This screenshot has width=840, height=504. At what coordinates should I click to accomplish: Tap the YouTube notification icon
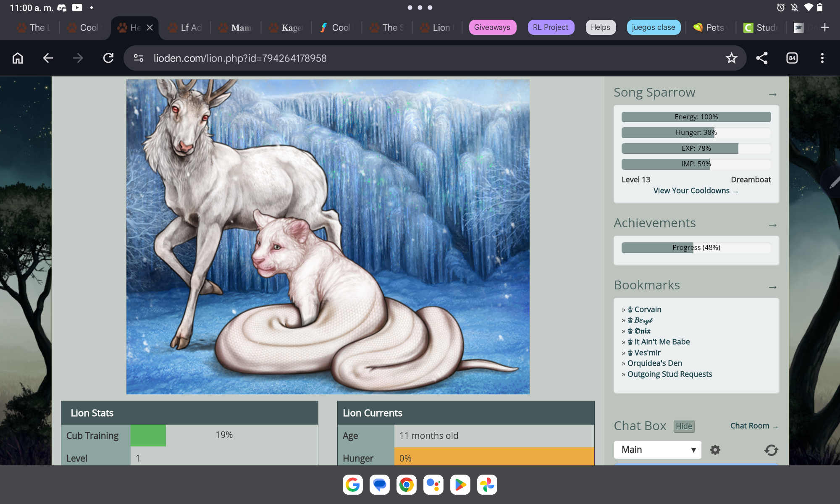pos(77,8)
